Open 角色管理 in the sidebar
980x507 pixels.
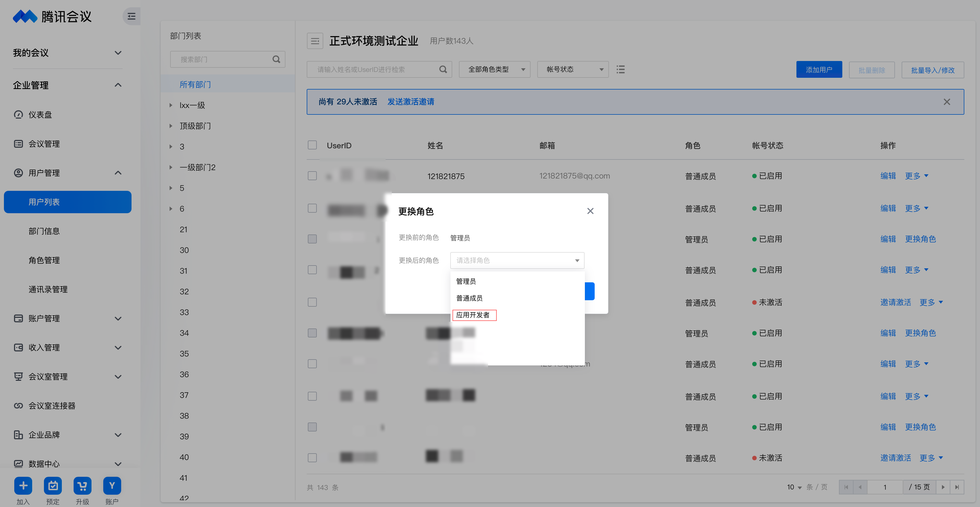(44, 260)
